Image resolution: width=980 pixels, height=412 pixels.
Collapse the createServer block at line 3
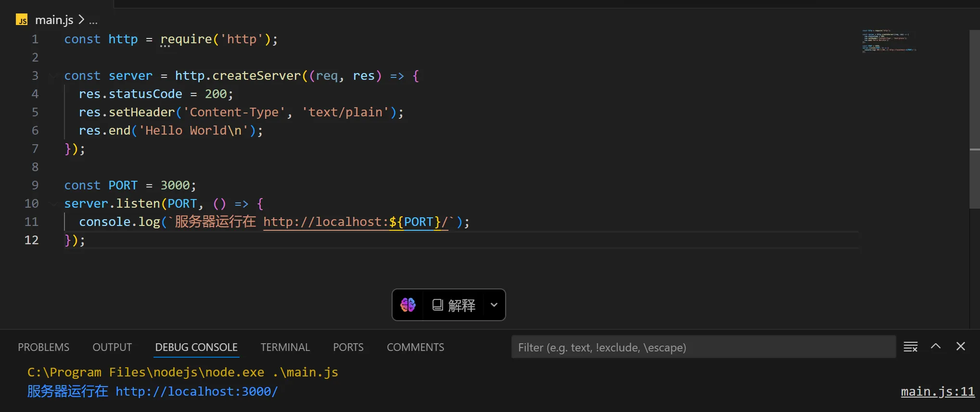click(53, 76)
